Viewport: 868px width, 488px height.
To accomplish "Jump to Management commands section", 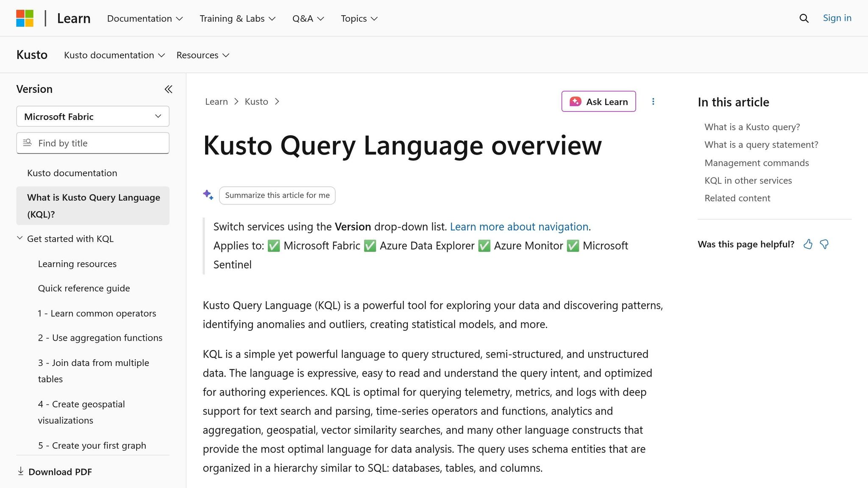I will coord(757,163).
